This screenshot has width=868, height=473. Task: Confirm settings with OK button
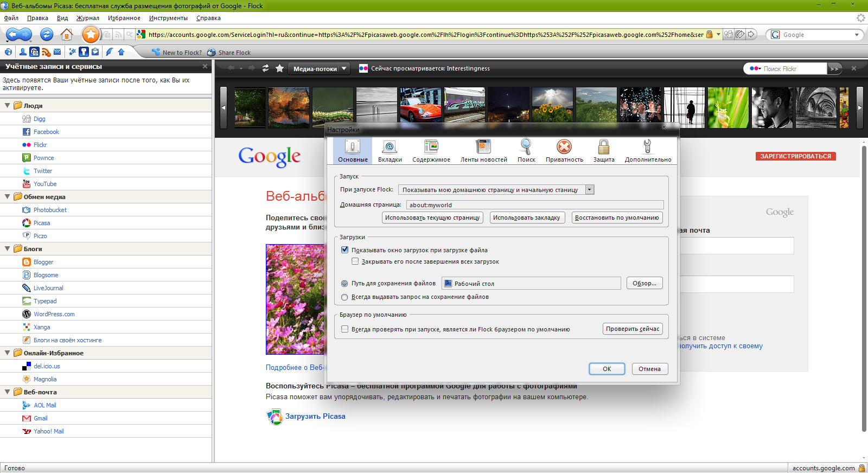coord(607,369)
